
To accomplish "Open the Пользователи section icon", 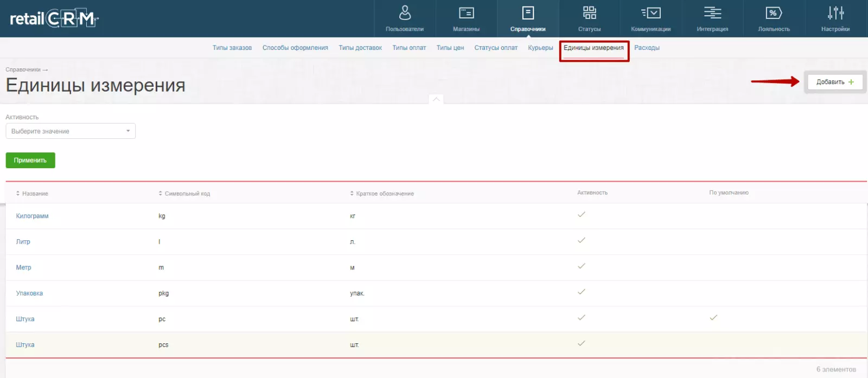I will tap(405, 13).
